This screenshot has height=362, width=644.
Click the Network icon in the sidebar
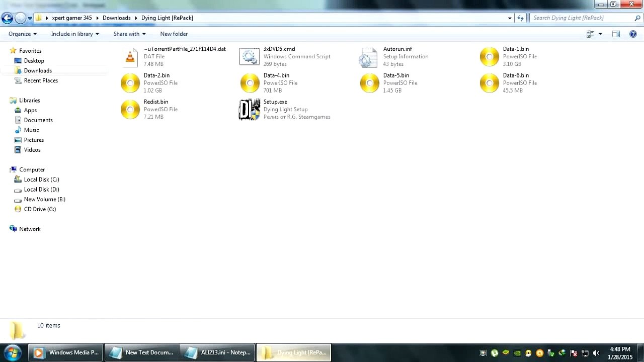(14, 229)
